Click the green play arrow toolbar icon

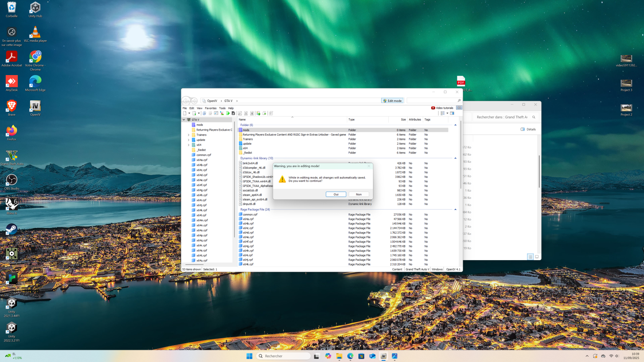pyautogui.click(x=228, y=113)
